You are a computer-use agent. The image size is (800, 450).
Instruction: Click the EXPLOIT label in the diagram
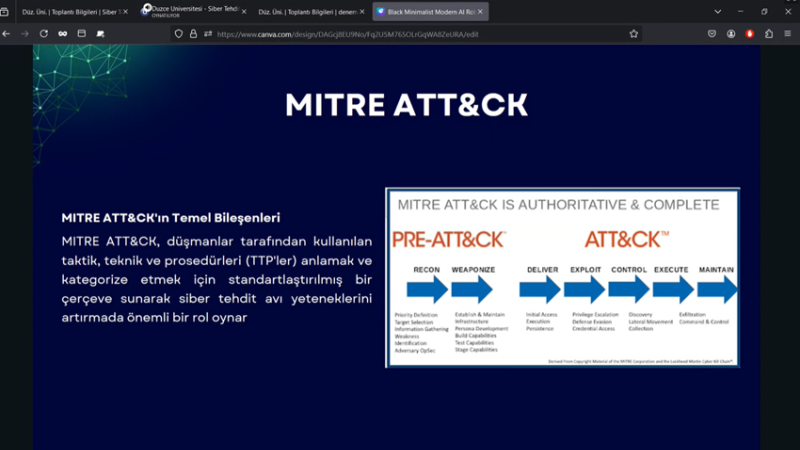click(x=586, y=269)
